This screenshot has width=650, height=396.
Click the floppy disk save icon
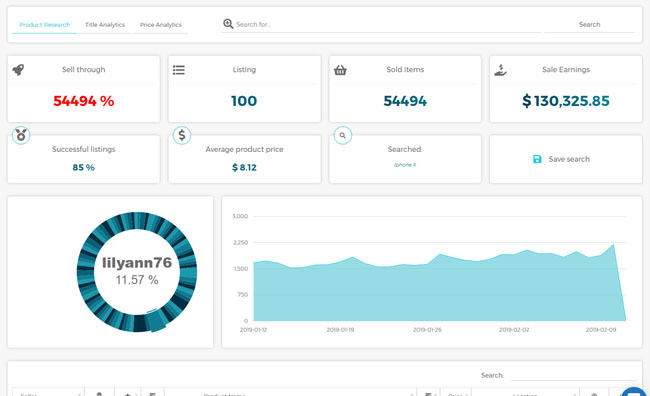click(x=537, y=159)
